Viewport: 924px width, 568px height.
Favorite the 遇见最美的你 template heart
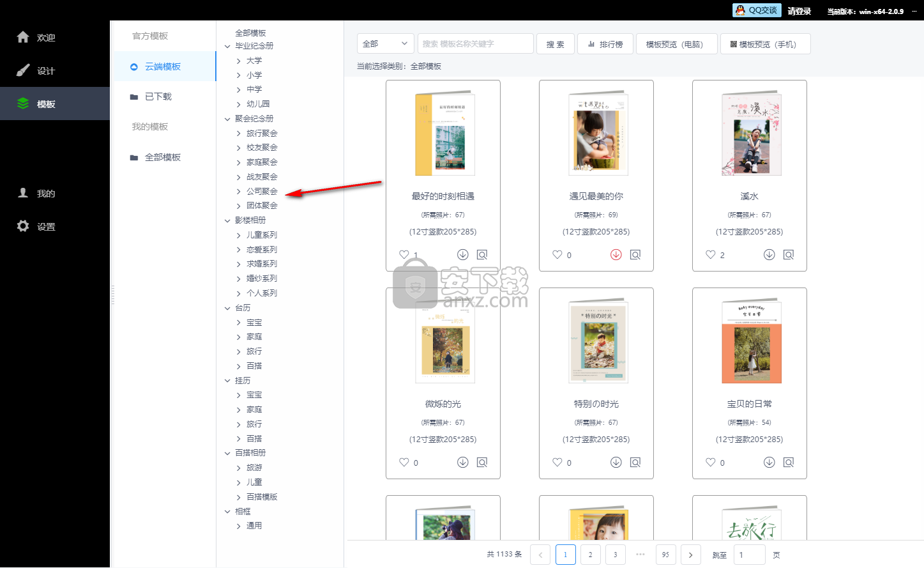[x=557, y=255]
